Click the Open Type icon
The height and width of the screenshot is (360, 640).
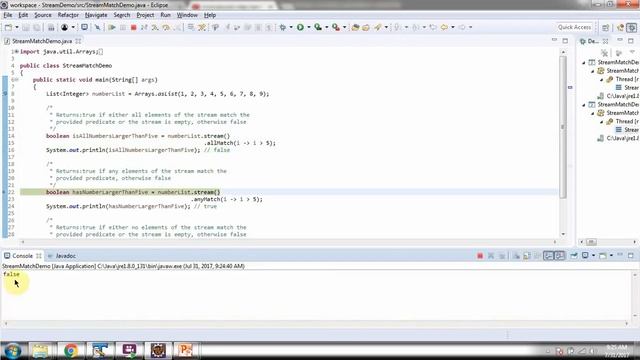(x=366, y=27)
